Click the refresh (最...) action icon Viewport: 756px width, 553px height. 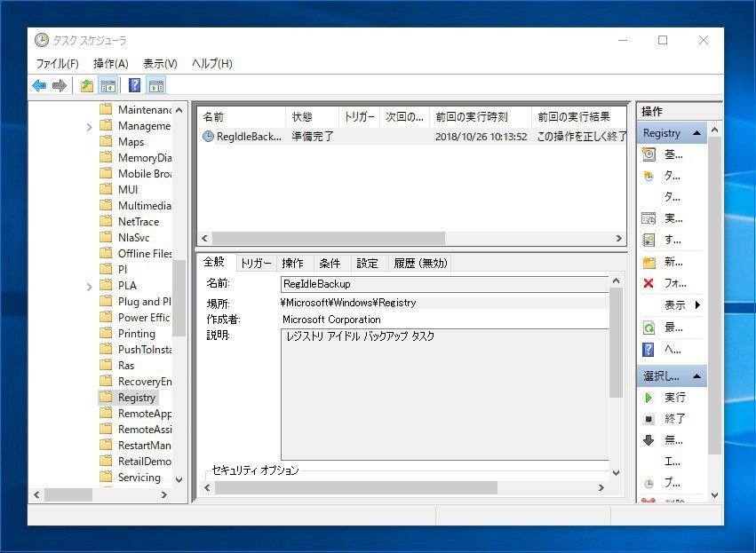click(649, 328)
